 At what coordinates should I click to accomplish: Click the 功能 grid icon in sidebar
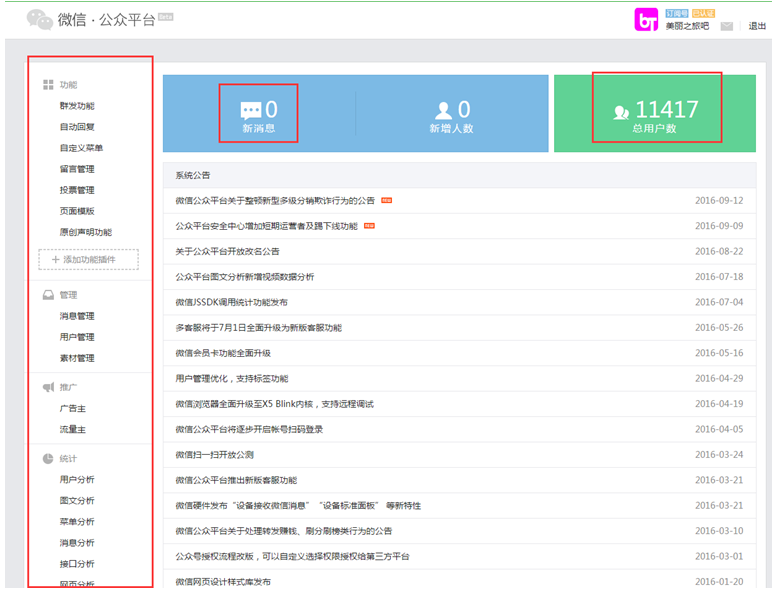[x=48, y=85]
